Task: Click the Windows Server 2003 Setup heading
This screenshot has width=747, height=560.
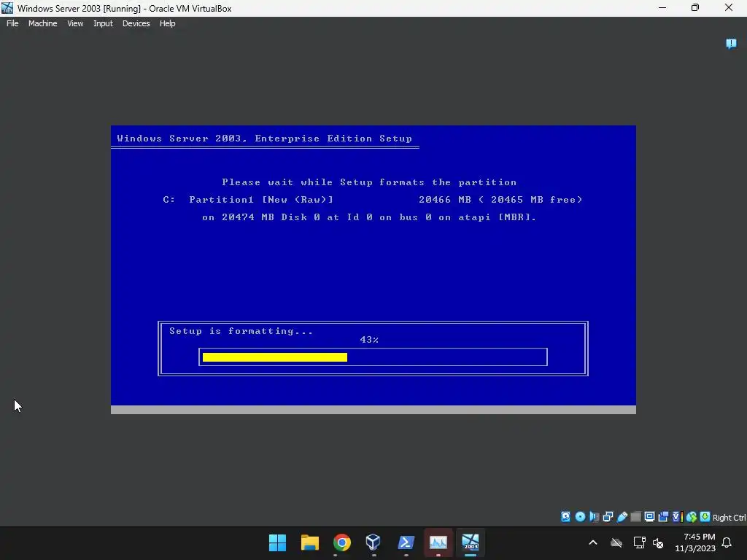Action: click(x=264, y=139)
